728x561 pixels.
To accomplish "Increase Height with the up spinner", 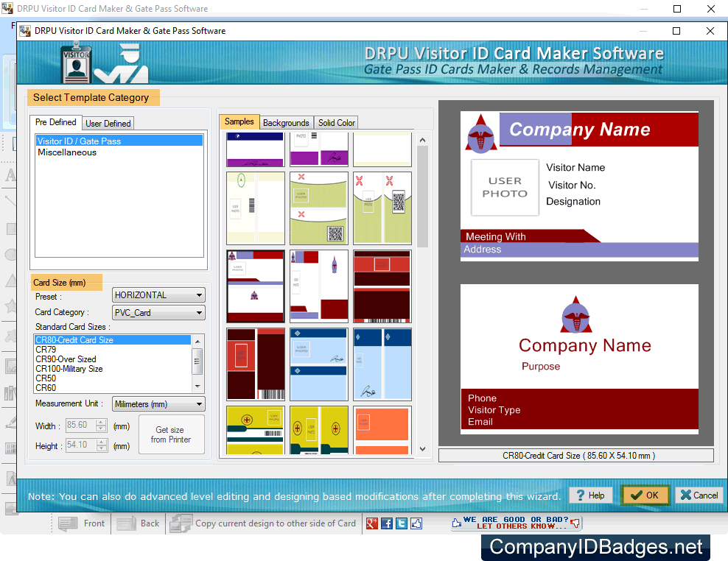I will (x=101, y=442).
